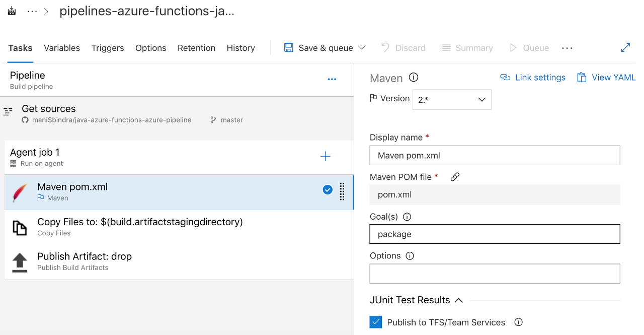Click the Maven POM file link icon

coord(455,177)
